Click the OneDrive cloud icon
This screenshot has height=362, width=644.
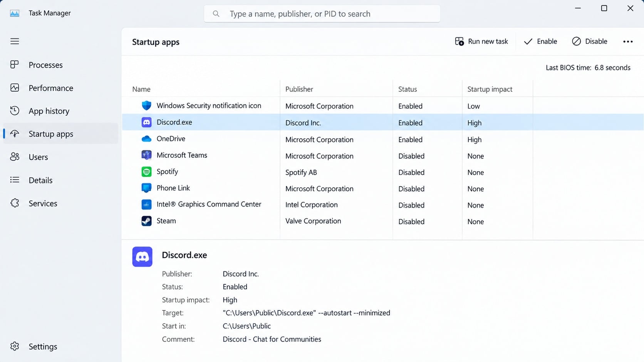click(x=146, y=139)
